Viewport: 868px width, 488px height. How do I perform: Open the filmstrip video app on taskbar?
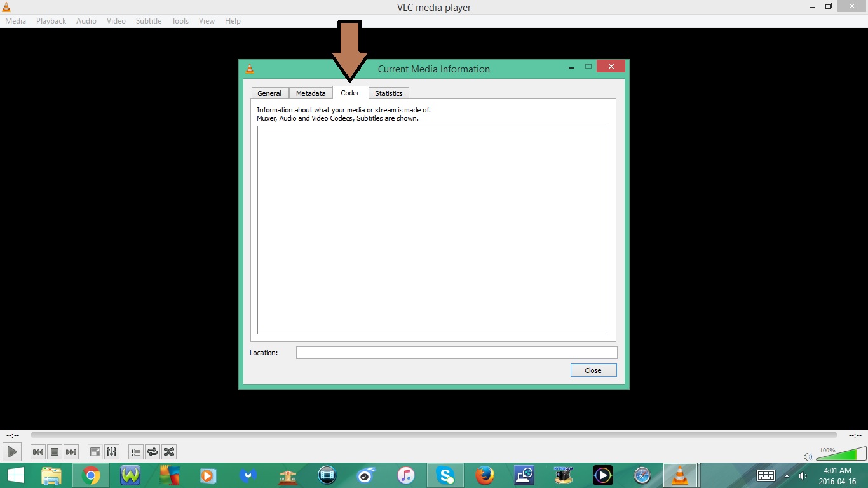(x=327, y=475)
